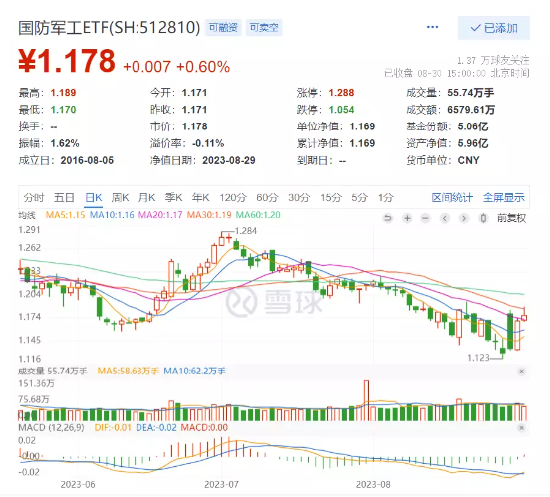
Task: Zoom out the chart with minus icon
Action: coord(425,219)
